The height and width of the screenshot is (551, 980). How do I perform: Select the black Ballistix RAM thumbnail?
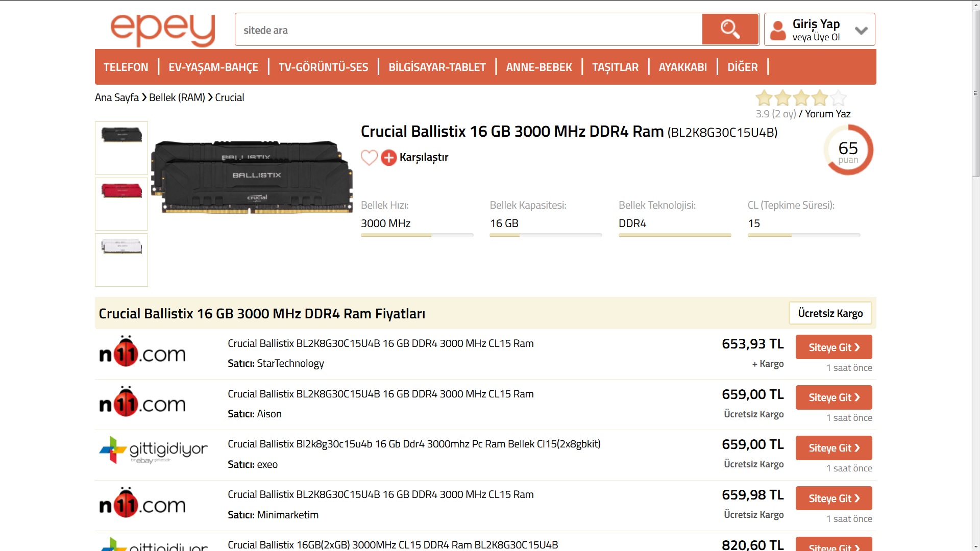(x=121, y=148)
